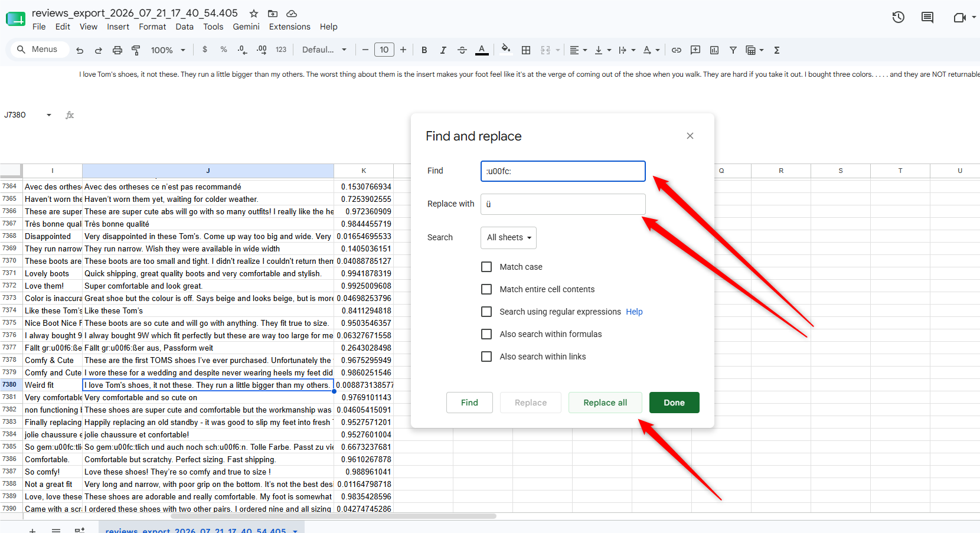980x533 pixels.
Task: Click the Done button
Action: point(674,403)
